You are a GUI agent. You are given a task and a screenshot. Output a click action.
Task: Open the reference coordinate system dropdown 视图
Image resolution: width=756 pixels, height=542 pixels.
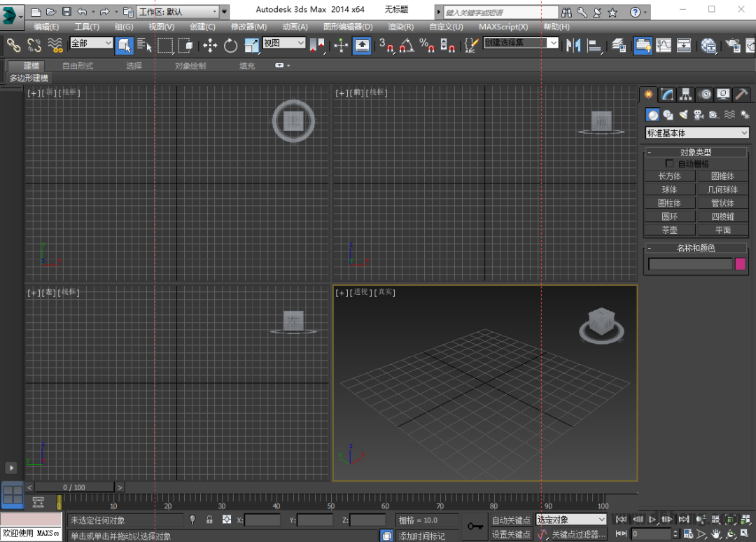coord(284,43)
